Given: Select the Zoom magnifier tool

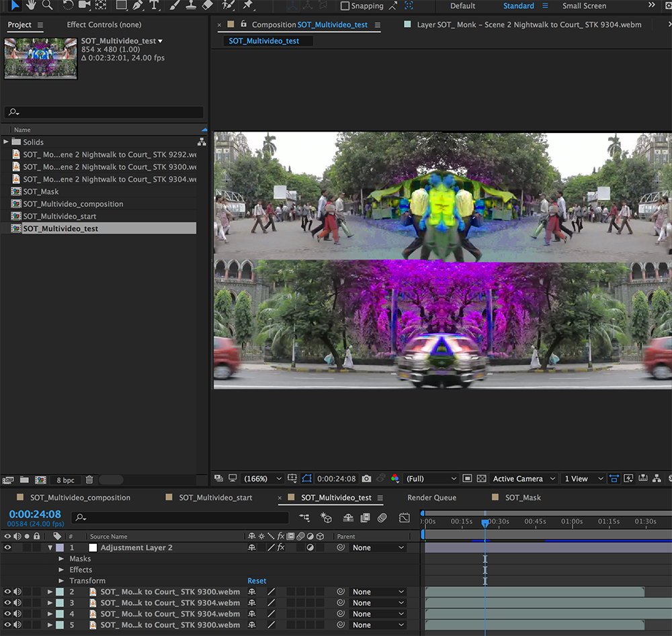Looking at the screenshot, I should coord(47,5).
